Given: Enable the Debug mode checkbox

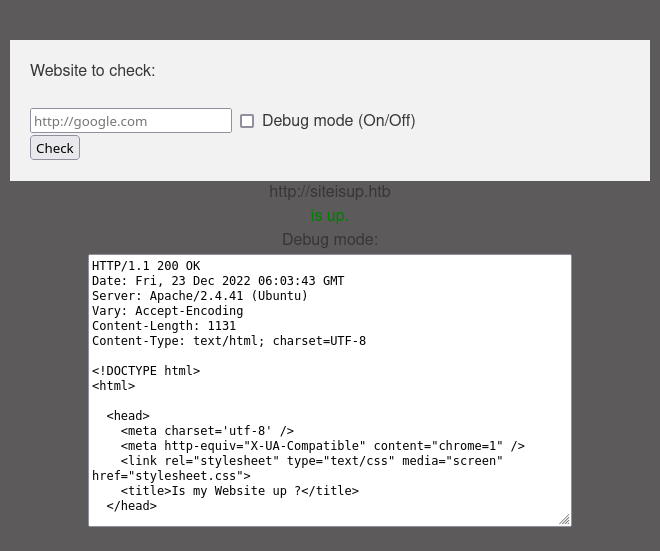Looking at the screenshot, I should [x=247, y=121].
